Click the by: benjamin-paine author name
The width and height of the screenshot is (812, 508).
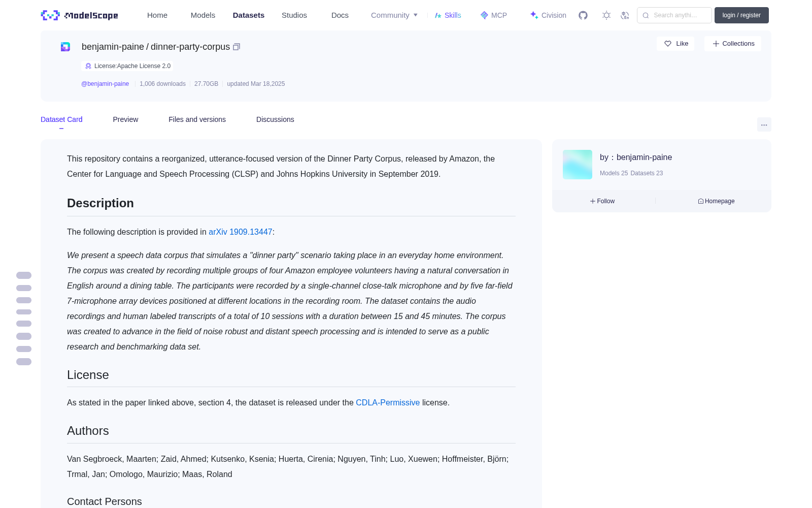click(x=636, y=157)
